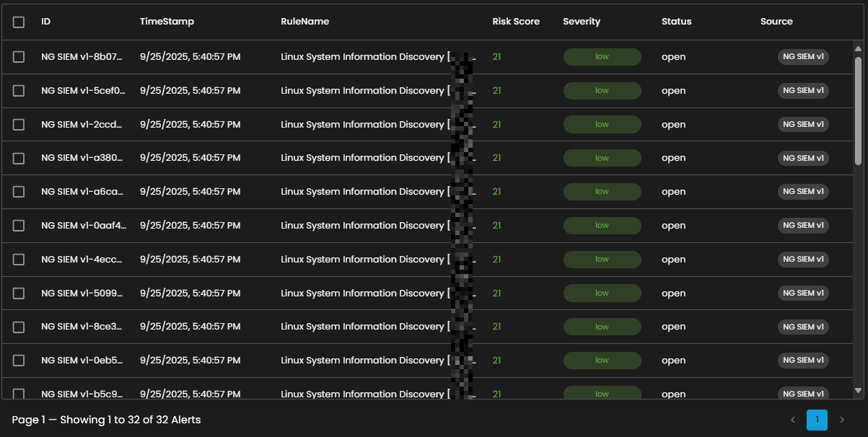The image size is (868, 437).
Task: Sort by the Risk Score column header
Action: (516, 22)
